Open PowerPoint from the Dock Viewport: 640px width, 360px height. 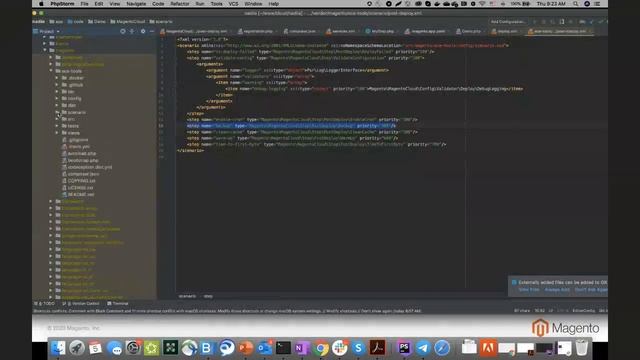coord(246,348)
